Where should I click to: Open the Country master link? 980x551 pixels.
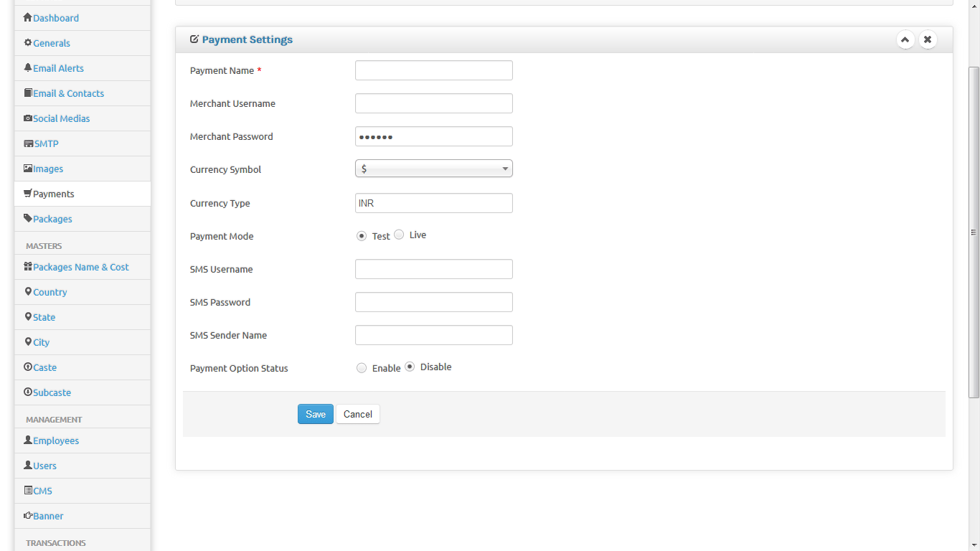(x=50, y=292)
